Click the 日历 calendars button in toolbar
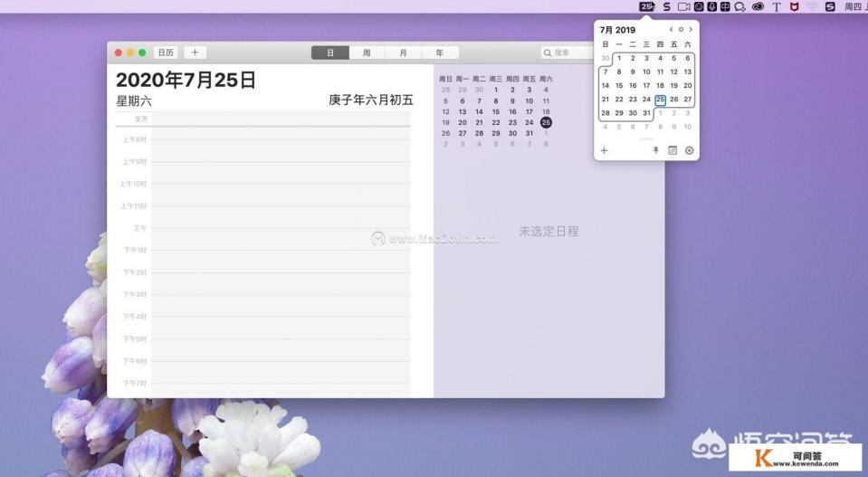Screen dimensions: 868x477 pos(166,52)
